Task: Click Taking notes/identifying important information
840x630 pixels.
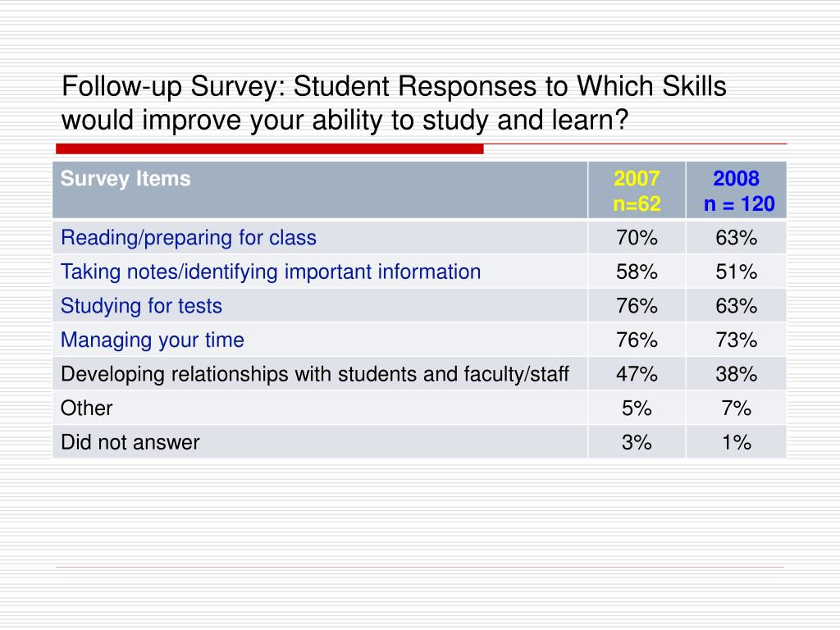Action: point(271,272)
